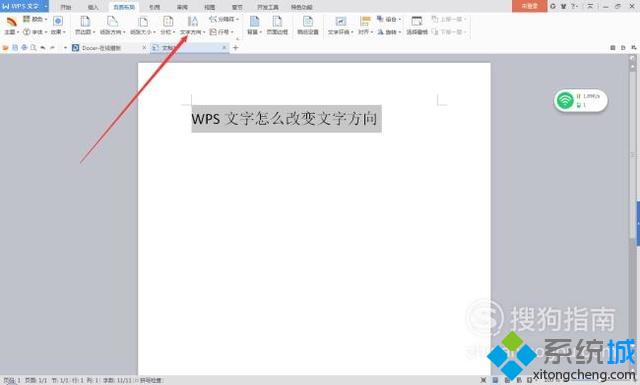Viewport: 640px width, 385px height.
Task: Open the Page Margins (页边距) menu
Action: 85,25
